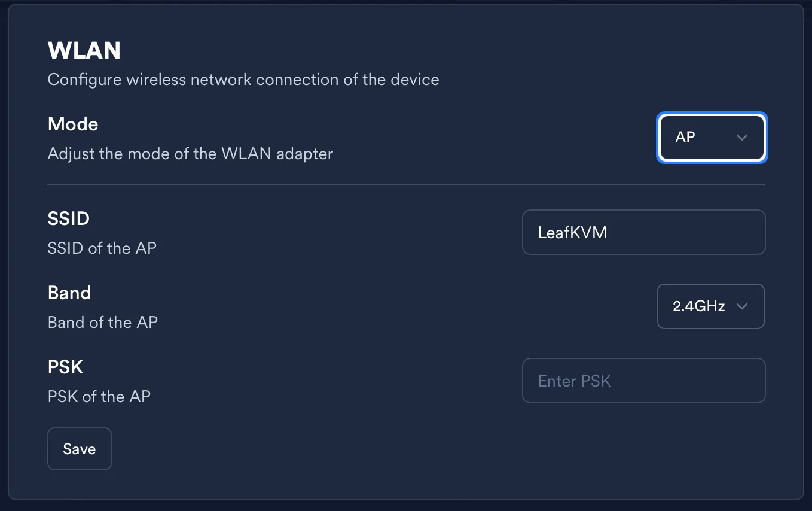Click "Configure wireless network connection" description text
This screenshot has height=511, width=812.
pos(243,80)
